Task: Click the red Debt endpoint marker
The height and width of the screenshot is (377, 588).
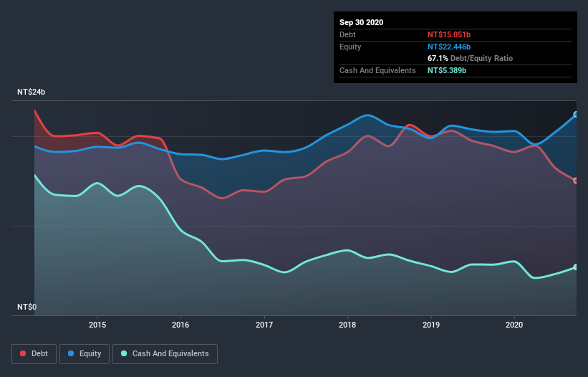Action: (x=576, y=181)
